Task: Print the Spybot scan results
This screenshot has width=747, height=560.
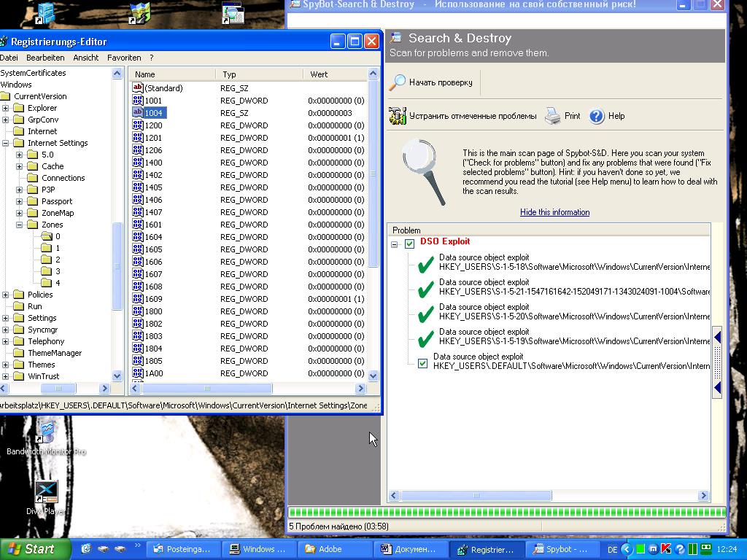Action: tap(563, 116)
